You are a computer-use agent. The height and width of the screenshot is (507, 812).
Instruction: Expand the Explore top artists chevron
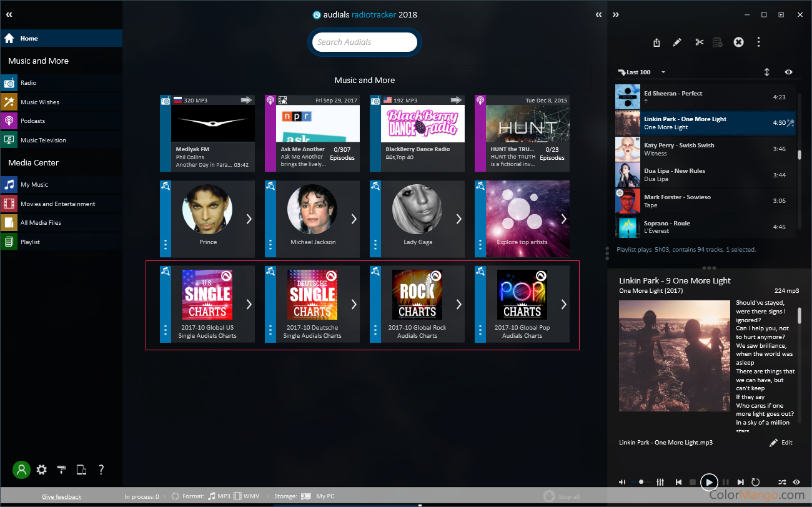point(563,219)
